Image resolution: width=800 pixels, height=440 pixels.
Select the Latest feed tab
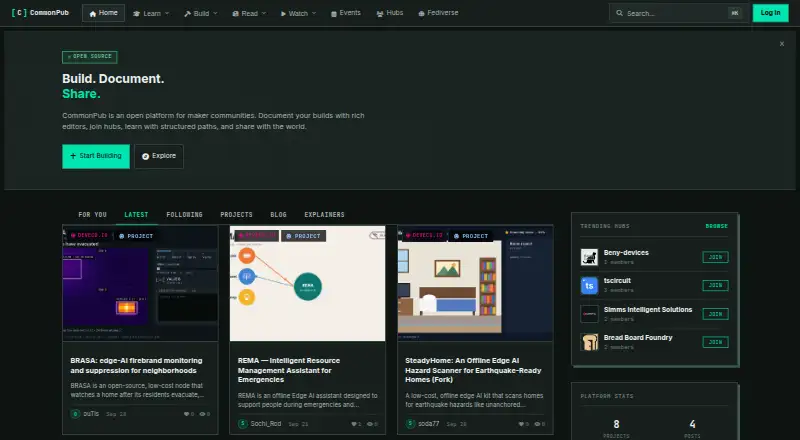tap(136, 215)
